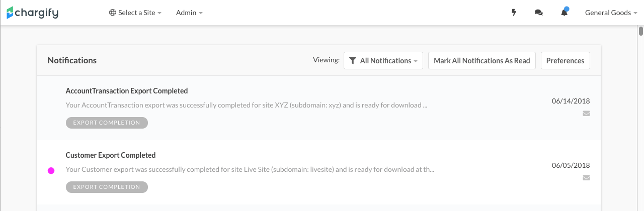
Task: Open the All Notifications filter dropdown
Action: click(x=383, y=61)
